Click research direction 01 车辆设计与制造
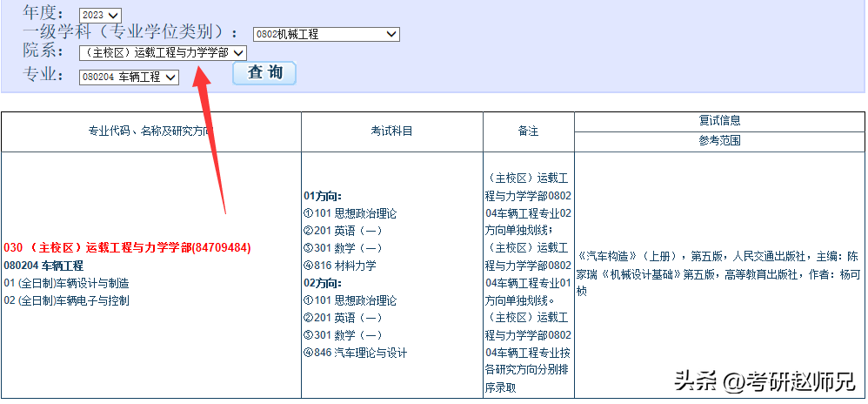Image resolution: width=868 pixels, height=404 pixels. tap(66, 283)
